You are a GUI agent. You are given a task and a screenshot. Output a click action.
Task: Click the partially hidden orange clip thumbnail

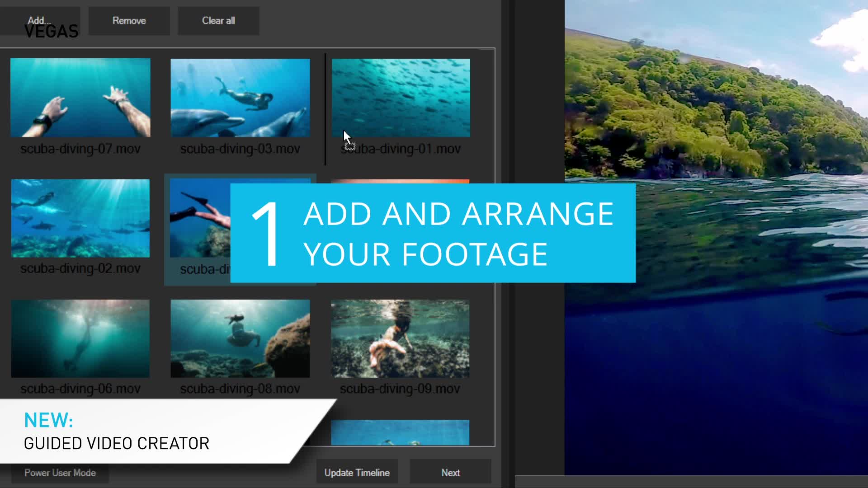[x=400, y=181]
